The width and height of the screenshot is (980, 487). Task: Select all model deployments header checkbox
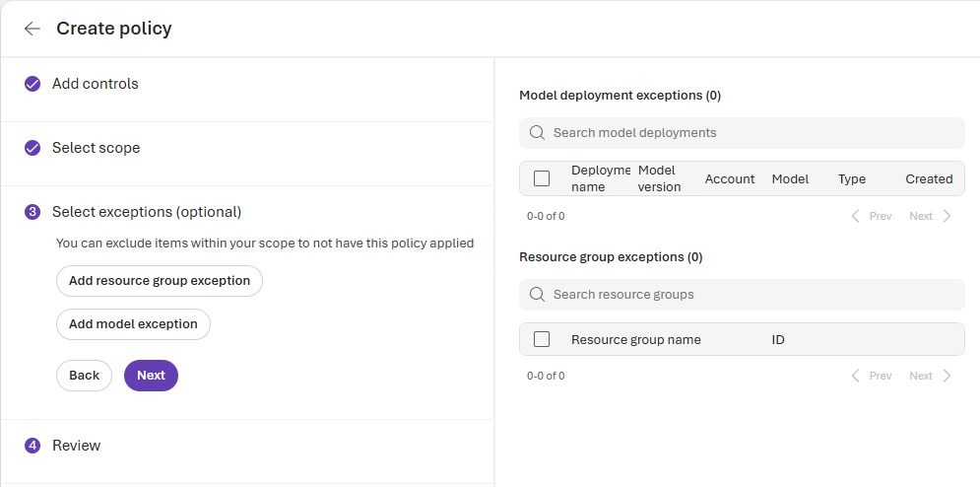coord(542,178)
